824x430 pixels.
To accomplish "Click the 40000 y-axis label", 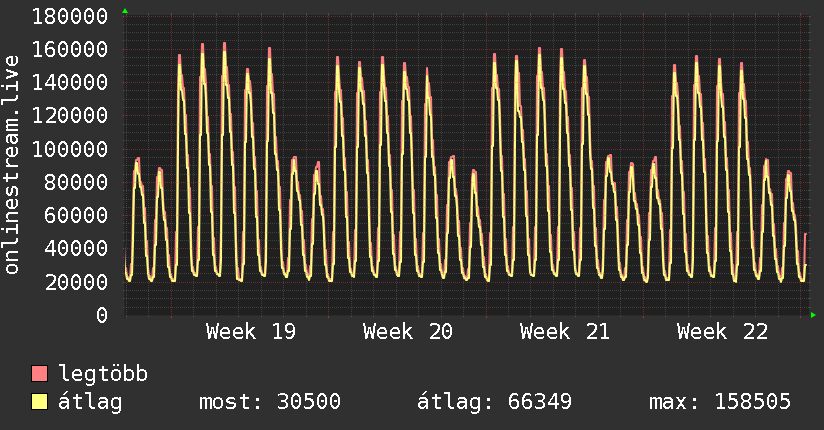I will tap(76, 249).
